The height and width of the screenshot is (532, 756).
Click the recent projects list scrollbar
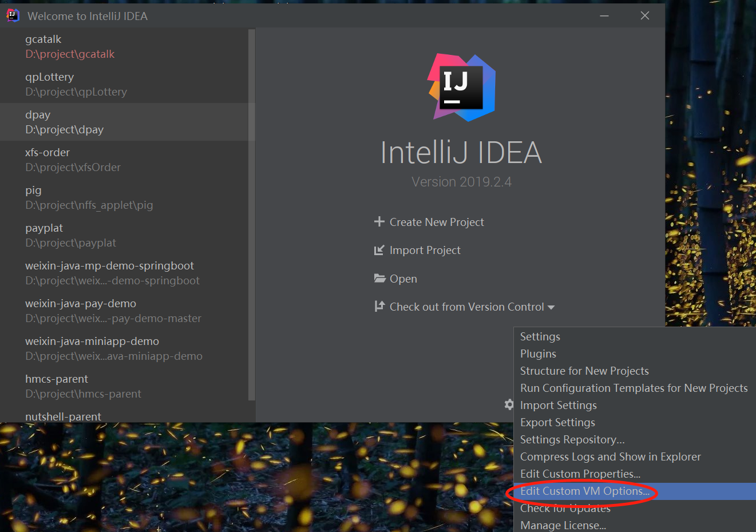pos(251,215)
